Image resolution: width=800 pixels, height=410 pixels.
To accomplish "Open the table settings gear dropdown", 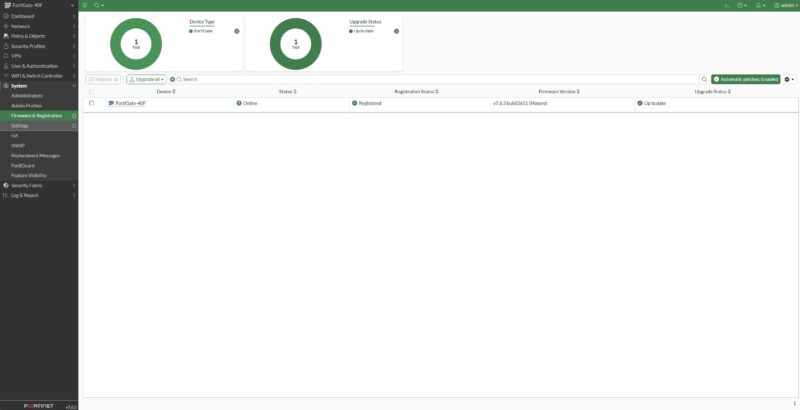I will 789,80.
